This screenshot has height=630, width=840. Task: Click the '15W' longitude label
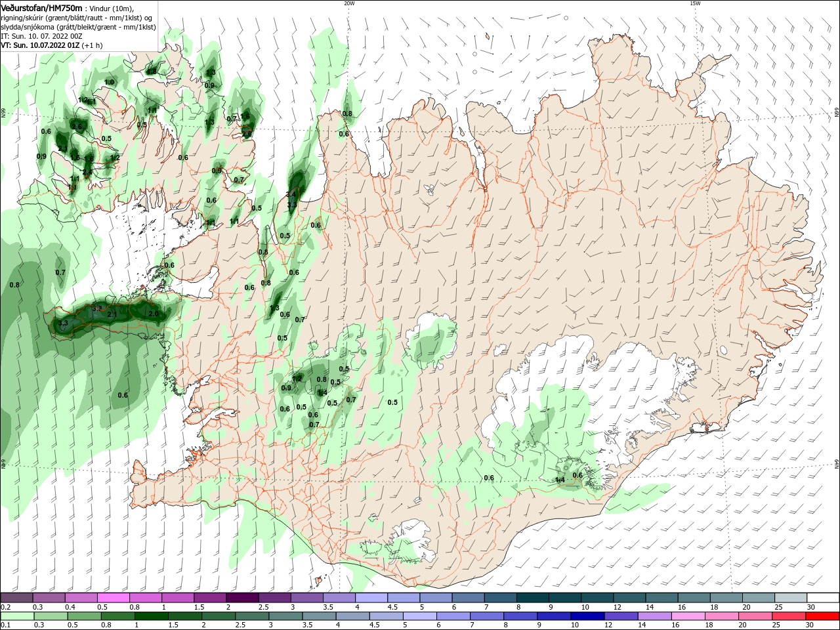tap(695, 3)
